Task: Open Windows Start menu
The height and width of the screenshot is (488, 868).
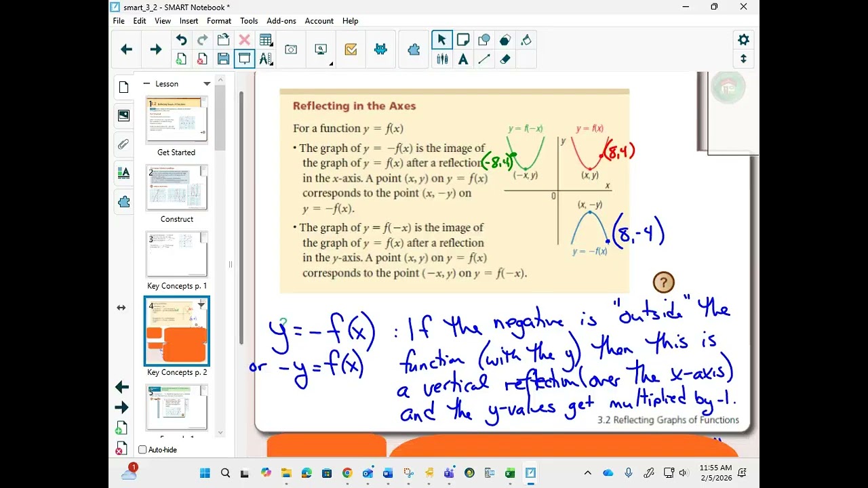Action: (x=205, y=473)
